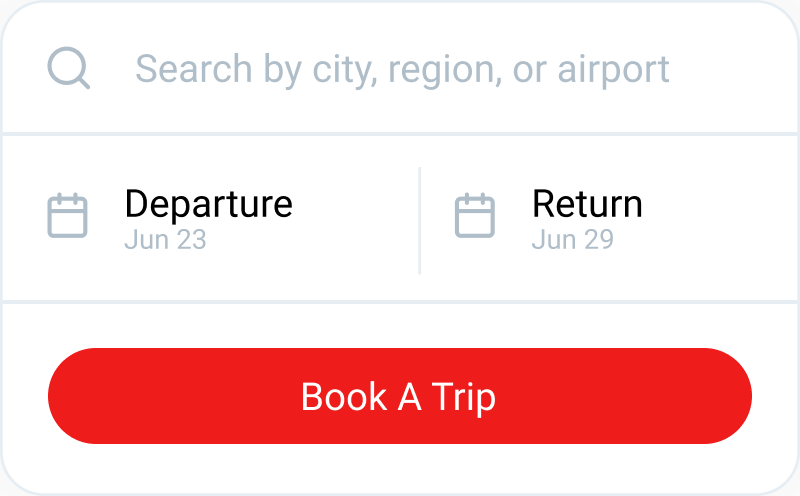Click the Departure calendar icon

(x=68, y=216)
